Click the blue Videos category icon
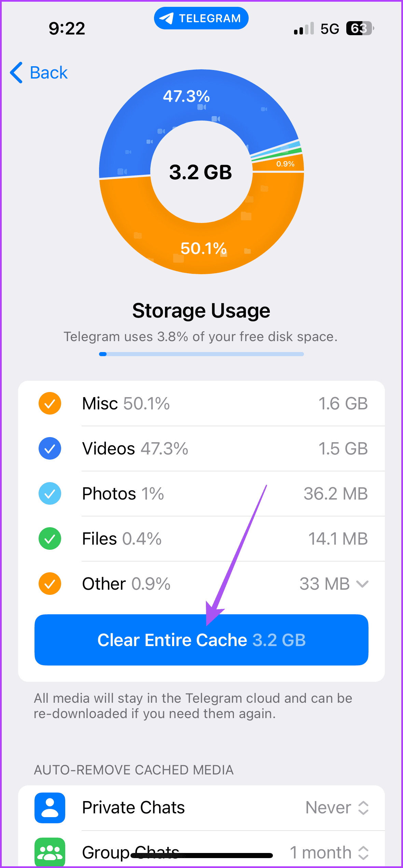The width and height of the screenshot is (403, 868). [x=50, y=448]
